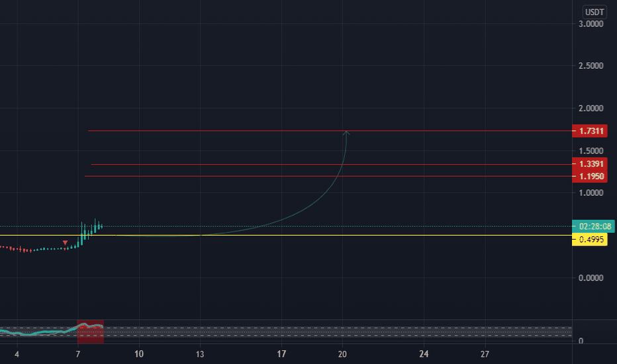617x364 pixels.
Task: Click the 3.0000 price axis value
Action: 591,24
